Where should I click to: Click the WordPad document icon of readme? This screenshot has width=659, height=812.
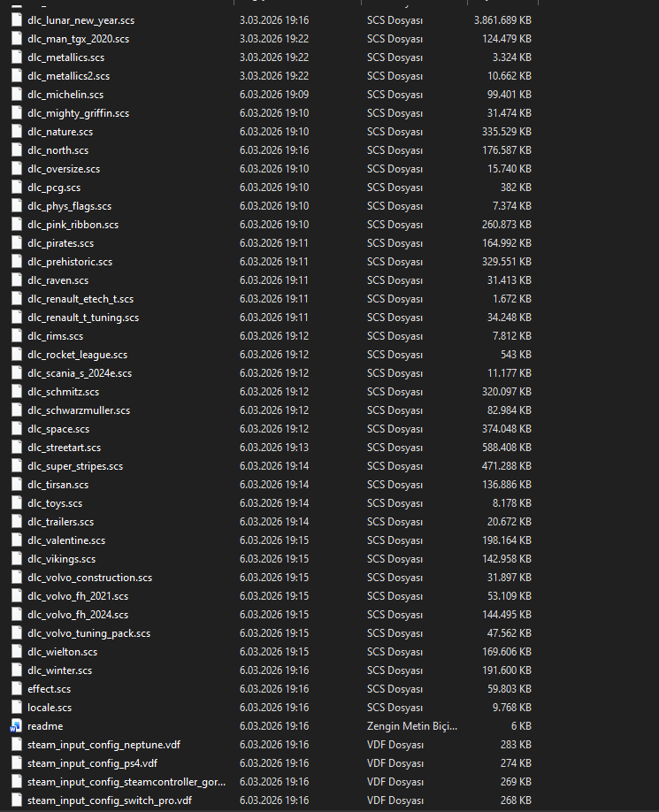(16, 726)
